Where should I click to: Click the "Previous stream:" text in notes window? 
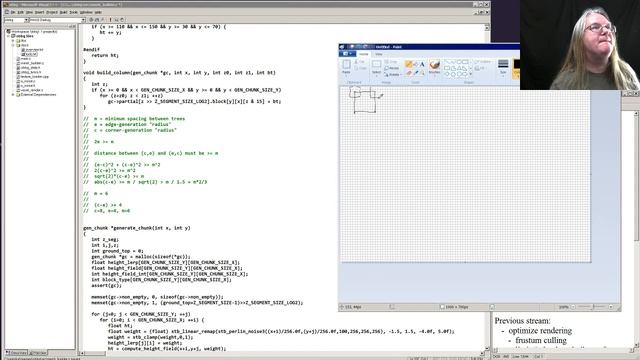coord(522,321)
